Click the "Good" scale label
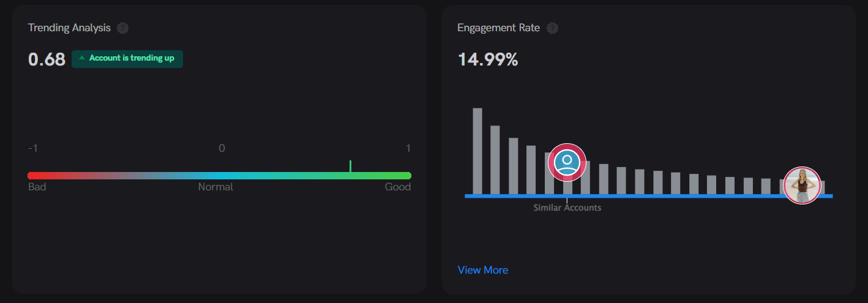 point(398,187)
